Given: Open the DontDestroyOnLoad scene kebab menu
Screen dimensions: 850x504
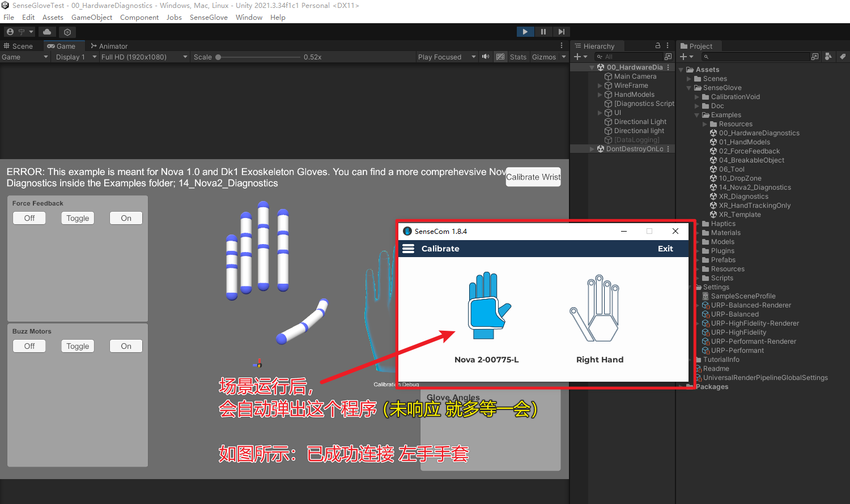Looking at the screenshot, I should [x=668, y=149].
